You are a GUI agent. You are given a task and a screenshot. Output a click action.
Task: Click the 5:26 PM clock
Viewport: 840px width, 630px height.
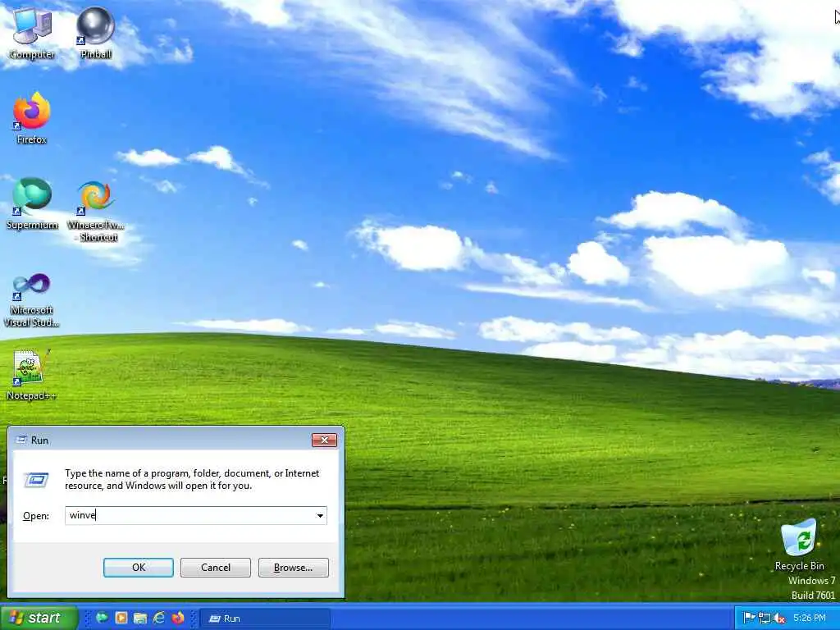point(809,618)
